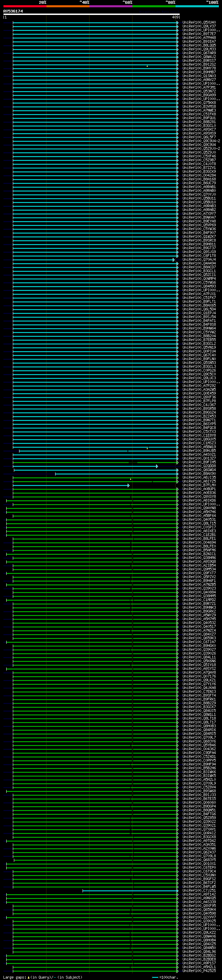222x980 pixels.
Task: Select hit label UniRef100_B9HJB5
Action: (x=199, y=451)
